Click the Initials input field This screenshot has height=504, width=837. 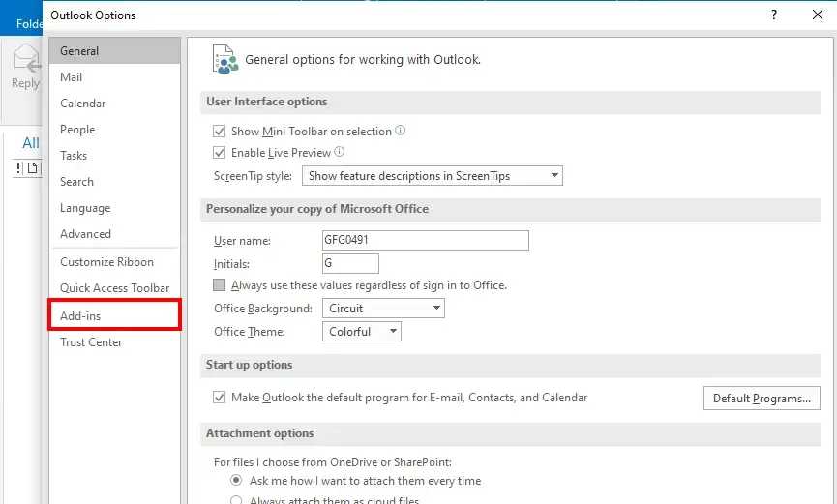tap(350, 263)
